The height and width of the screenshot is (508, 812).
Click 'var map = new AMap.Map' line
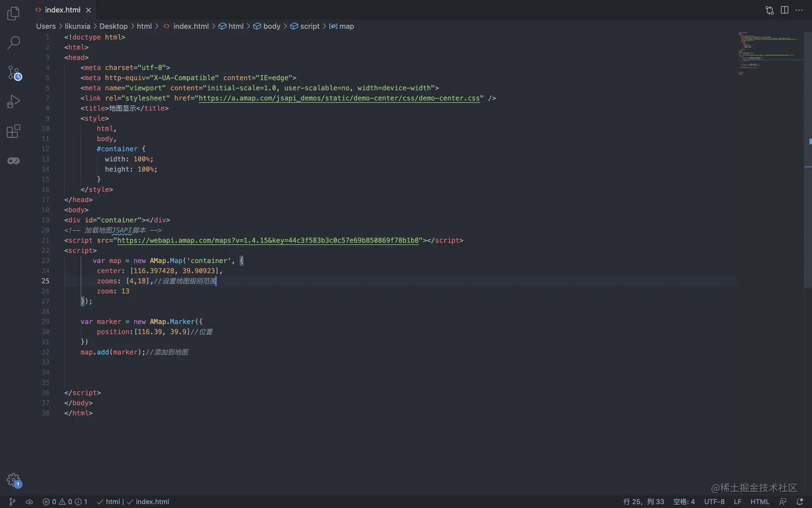[168, 261]
